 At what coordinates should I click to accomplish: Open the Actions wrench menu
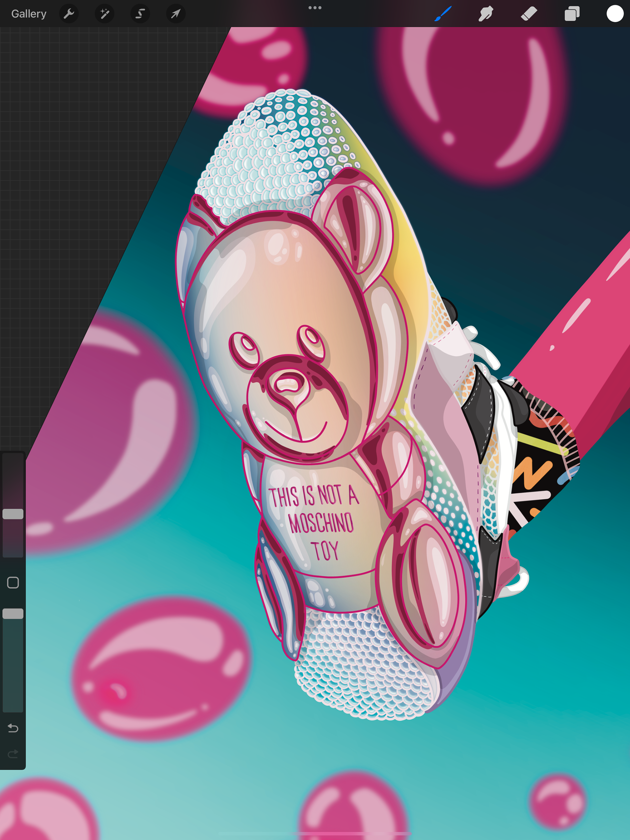pyautogui.click(x=69, y=14)
